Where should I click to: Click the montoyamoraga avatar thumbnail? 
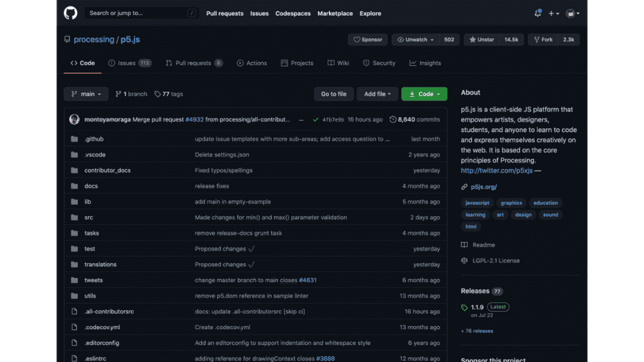(x=74, y=119)
